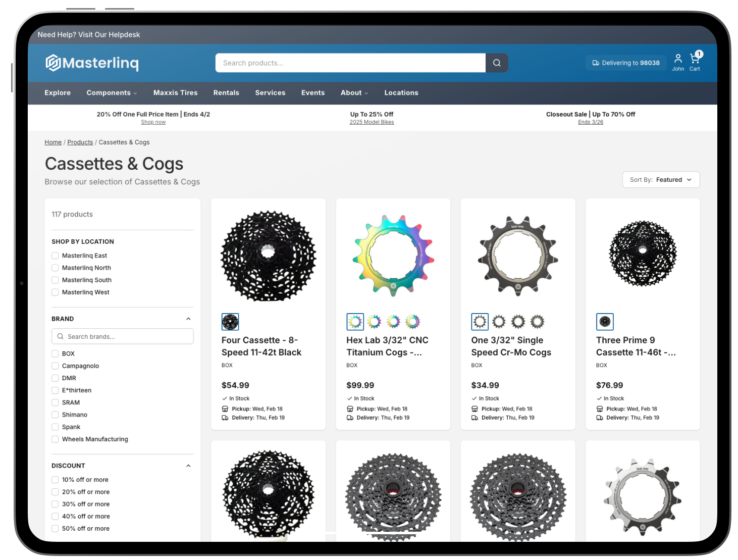The width and height of the screenshot is (738, 560).
Task: Click the magnifier search button
Action: 497,63
